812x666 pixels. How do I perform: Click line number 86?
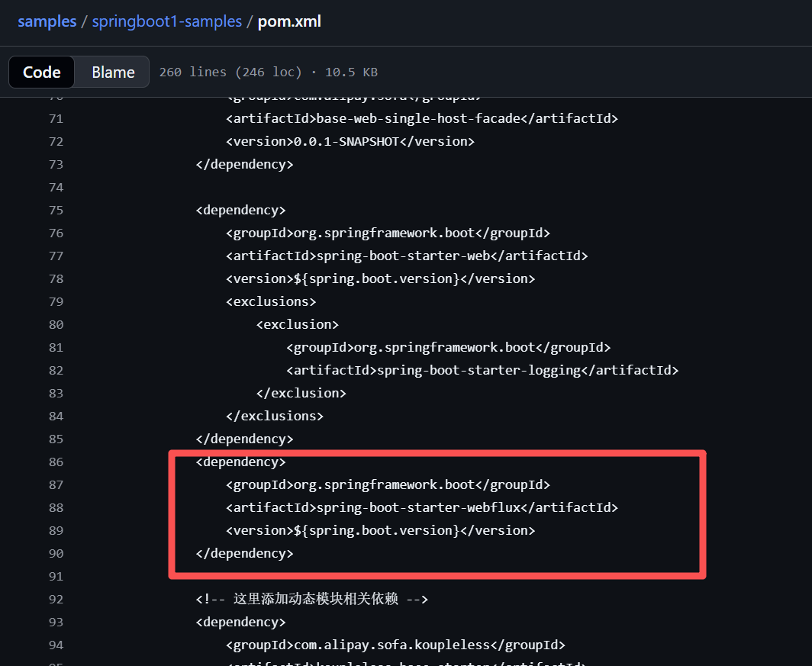point(56,462)
